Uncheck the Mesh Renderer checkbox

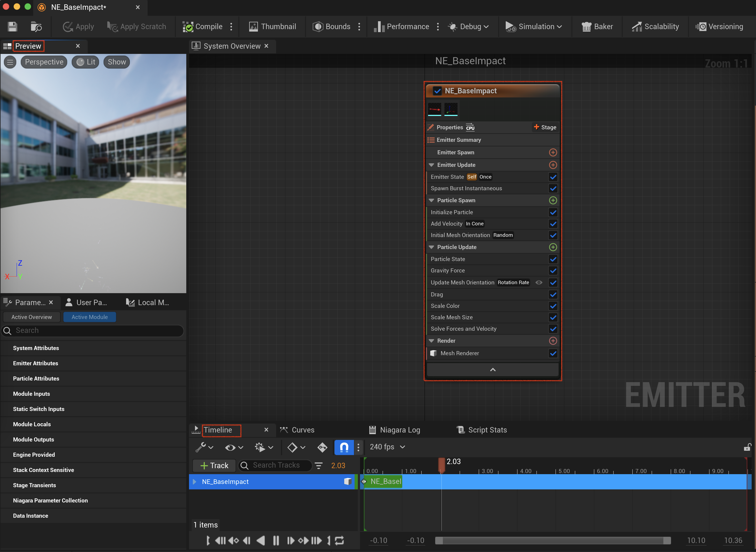pyautogui.click(x=553, y=353)
